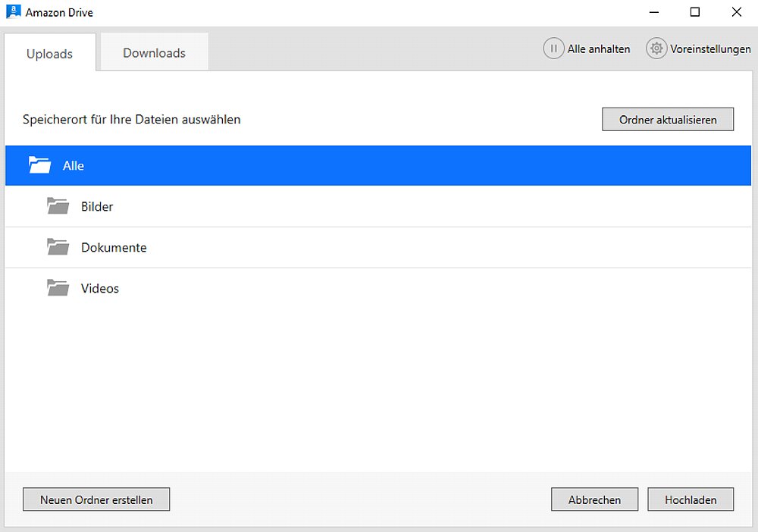Create a folder via Neuen Ordner erstellen
Viewport: 758px width, 532px height.
click(x=96, y=499)
